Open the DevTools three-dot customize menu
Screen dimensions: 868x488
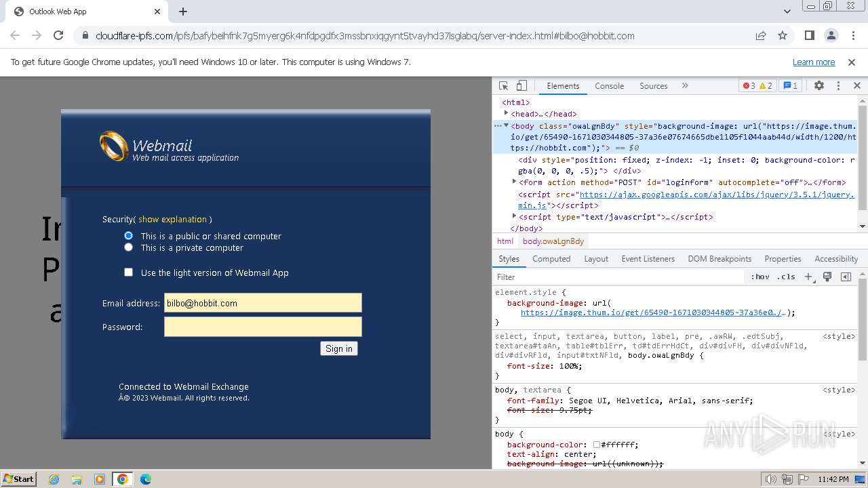(x=838, y=86)
